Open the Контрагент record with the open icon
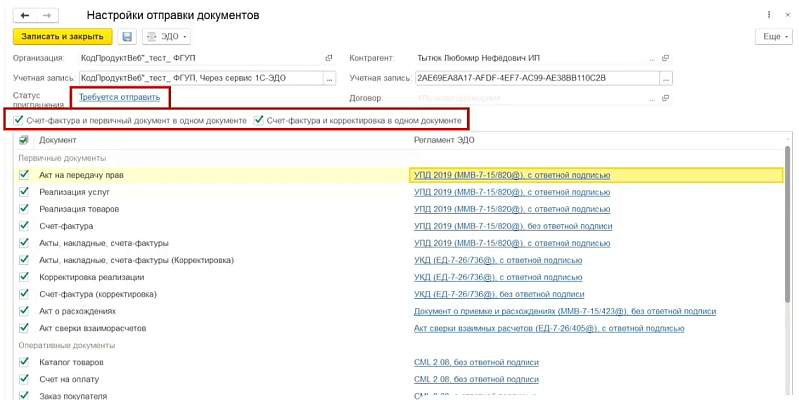The width and height of the screenshot is (799, 400). (x=665, y=58)
